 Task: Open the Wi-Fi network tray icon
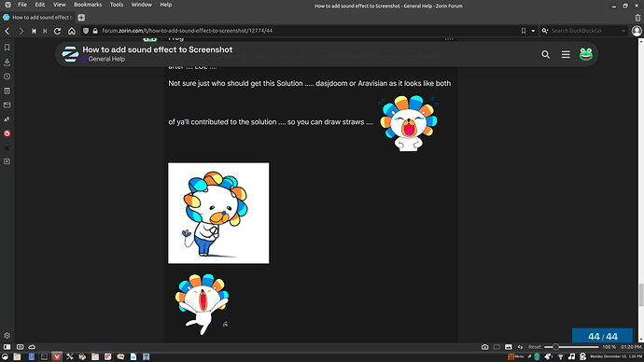click(x=560, y=356)
